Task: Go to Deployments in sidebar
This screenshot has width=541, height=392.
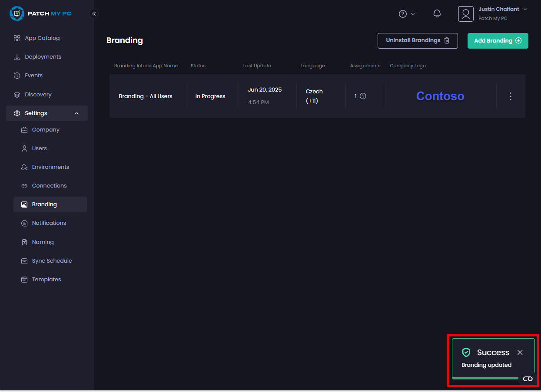Action: coord(43,57)
